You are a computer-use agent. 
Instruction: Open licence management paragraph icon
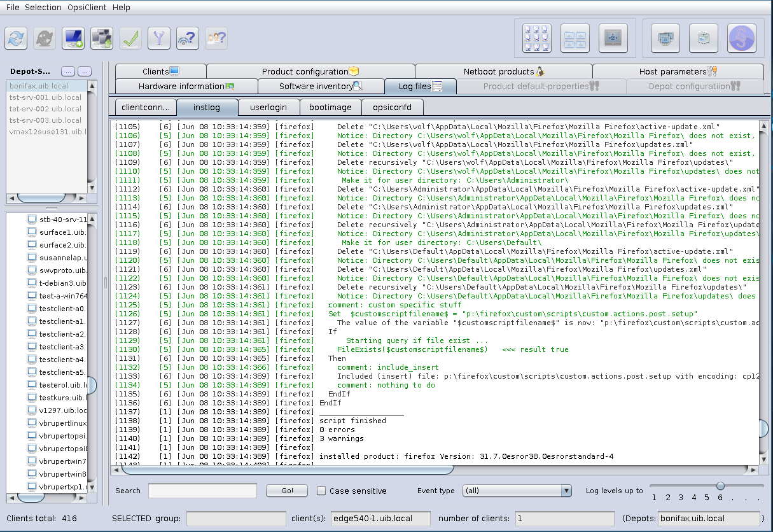742,38
